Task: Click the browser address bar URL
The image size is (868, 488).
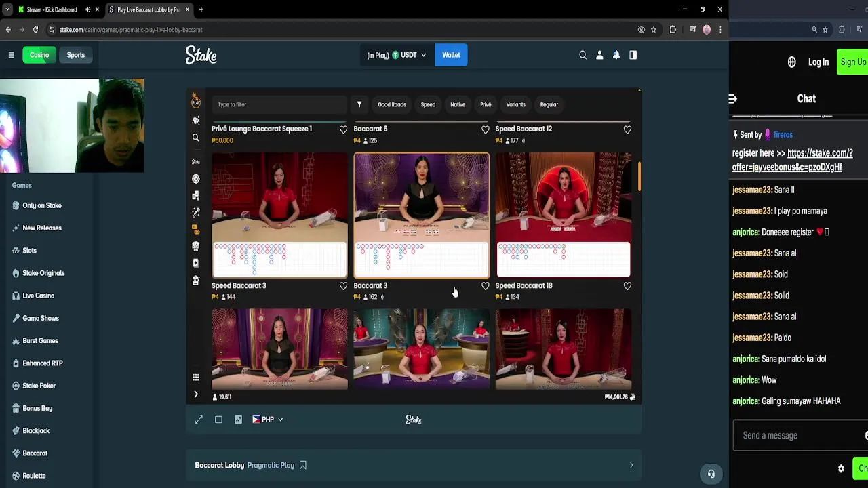Action: click(x=131, y=30)
